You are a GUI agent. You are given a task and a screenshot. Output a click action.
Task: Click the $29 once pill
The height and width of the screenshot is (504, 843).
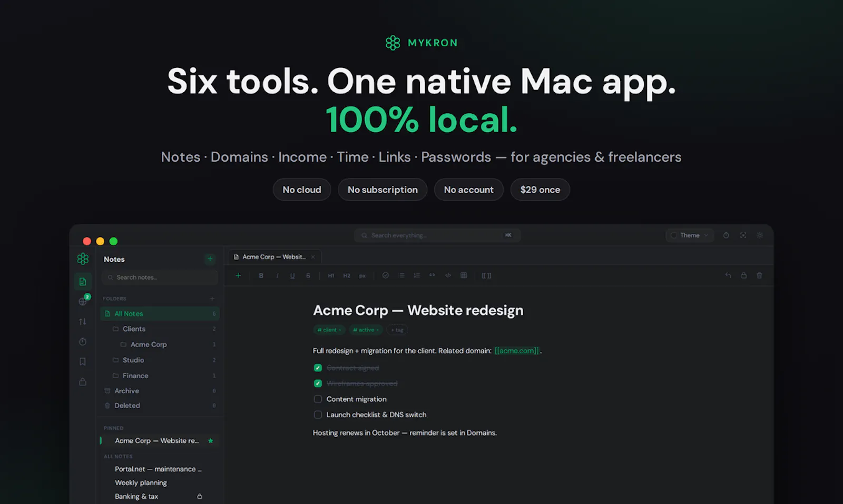point(540,190)
